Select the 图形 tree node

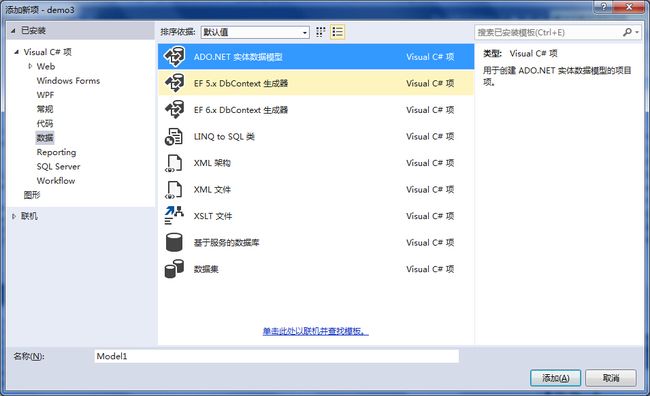[32, 194]
